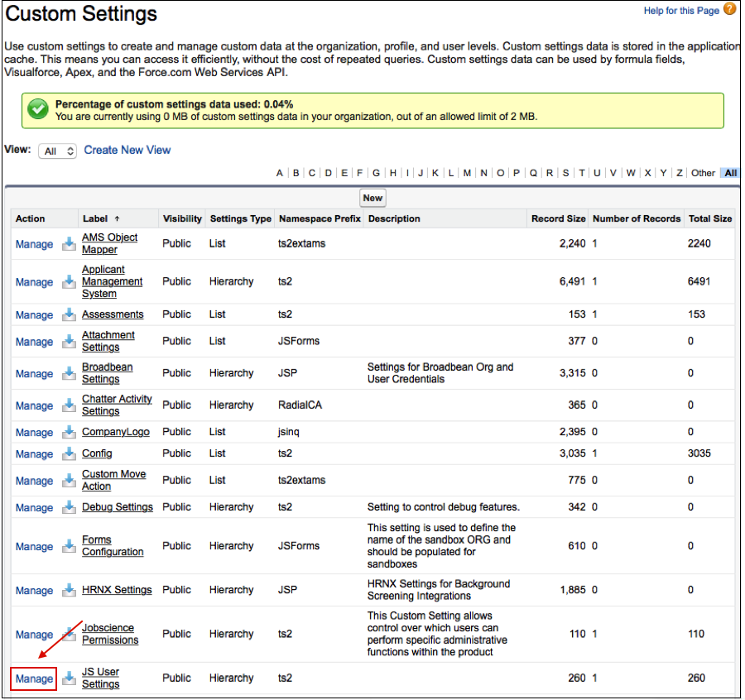
Task: Click Manage for JS User Settings
Action: coord(34,678)
